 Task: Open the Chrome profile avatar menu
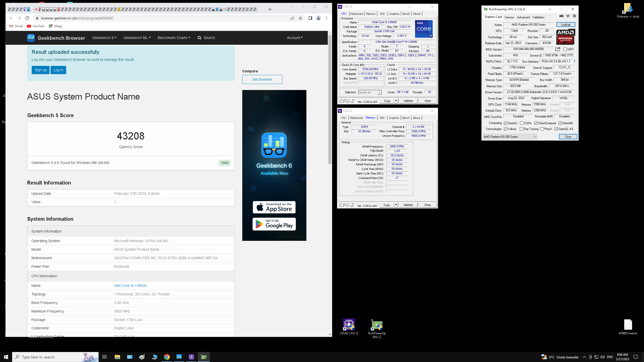(x=318, y=18)
